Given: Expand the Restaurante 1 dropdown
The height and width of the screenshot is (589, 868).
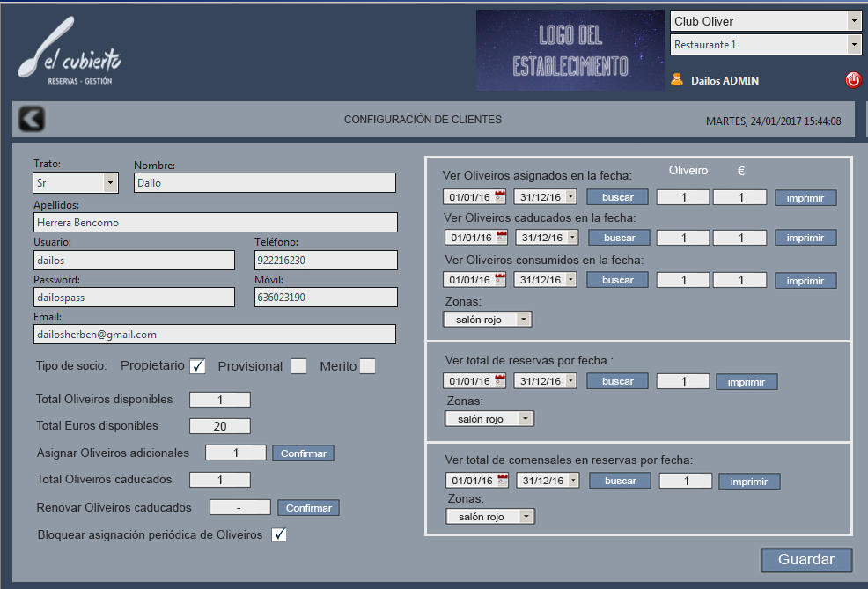Looking at the screenshot, I should [x=853, y=45].
